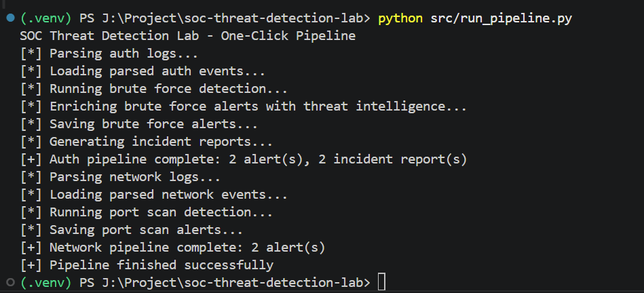This screenshot has width=644, height=293.
Task: Click the 'One-Click Pipeline' title line
Action: [x=188, y=35]
